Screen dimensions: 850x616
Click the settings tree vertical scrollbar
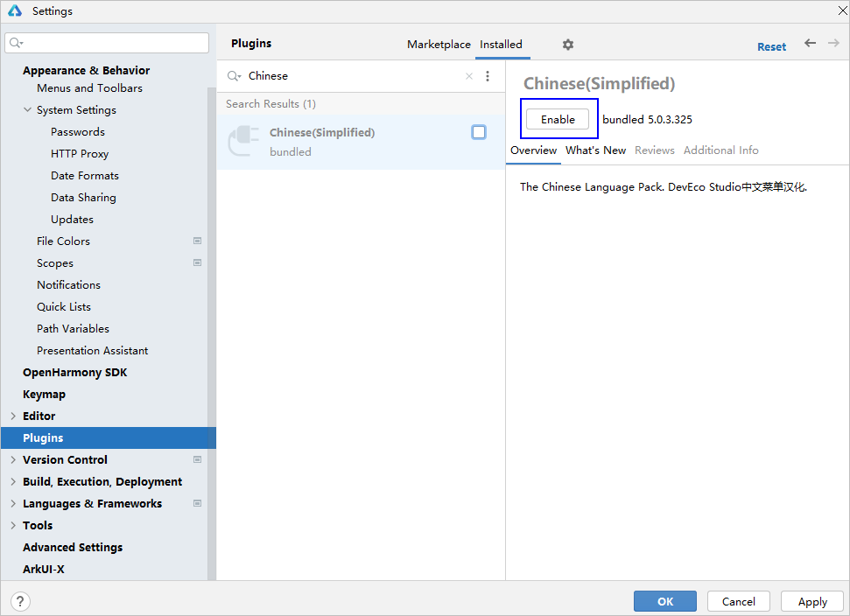coord(212,333)
